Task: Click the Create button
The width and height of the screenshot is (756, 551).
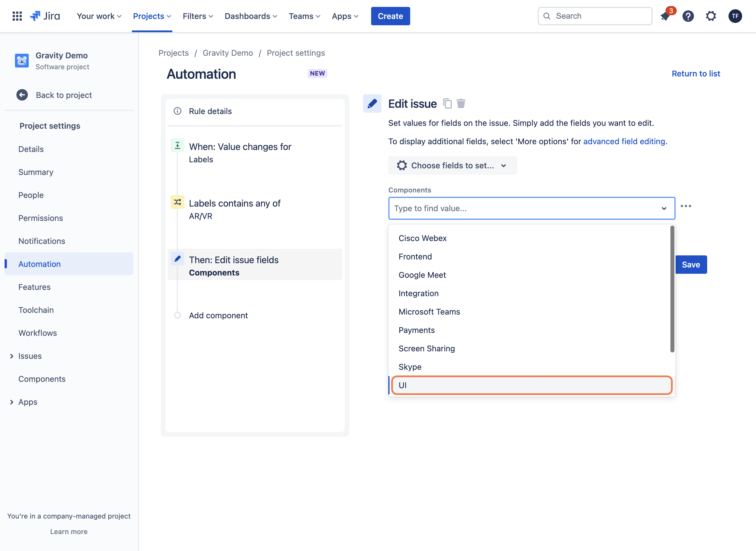Action: [x=390, y=16]
